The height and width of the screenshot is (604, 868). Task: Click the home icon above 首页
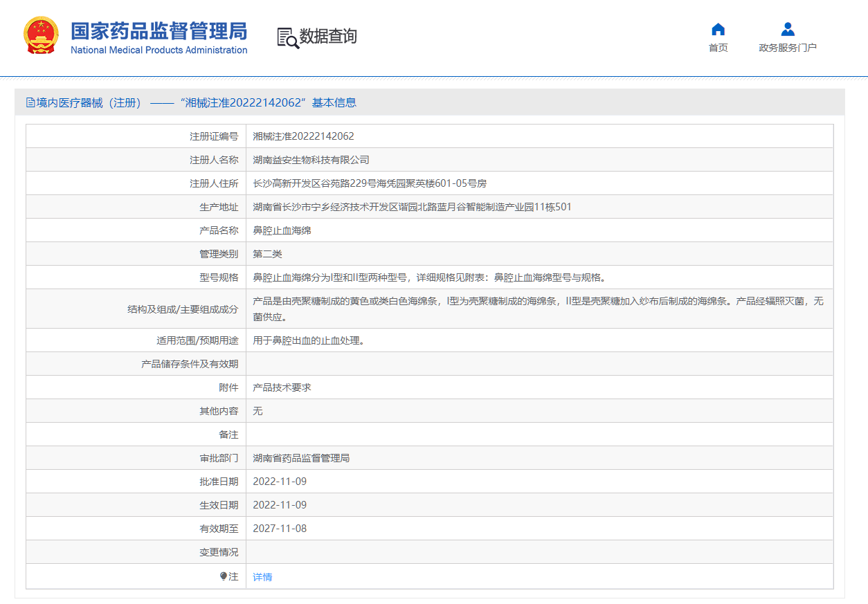coord(718,29)
